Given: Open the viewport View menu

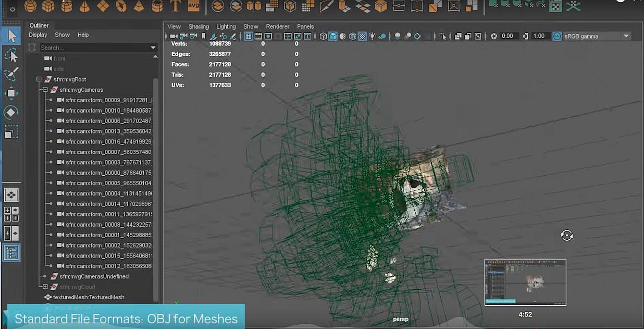Looking at the screenshot, I should (x=174, y=27).
